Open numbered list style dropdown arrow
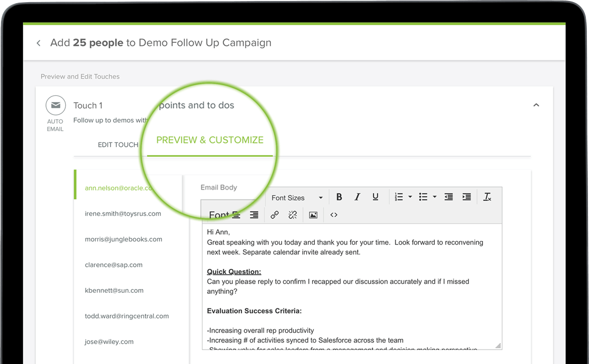The width and height of the screenshot is (589, 364). tap(410, 197)
